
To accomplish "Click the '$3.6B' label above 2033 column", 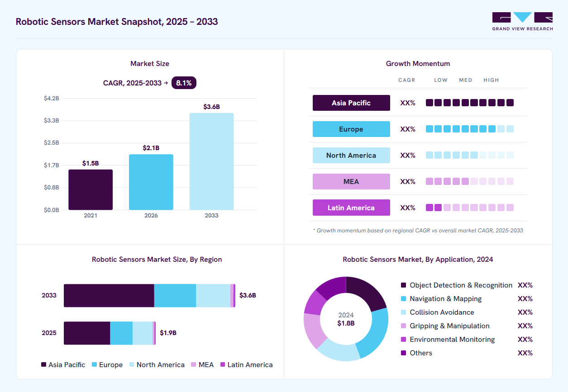I will point(211,107).
